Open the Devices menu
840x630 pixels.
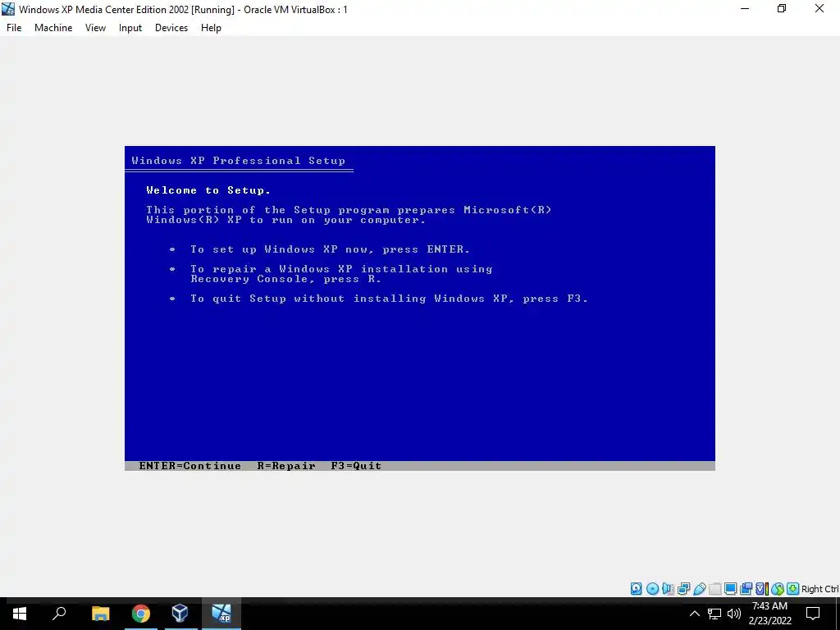click(x=171, y=28)
